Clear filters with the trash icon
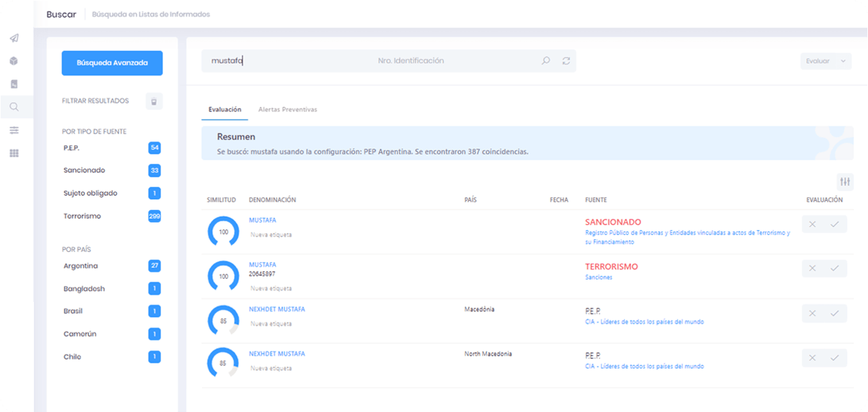 click(154, 101)
